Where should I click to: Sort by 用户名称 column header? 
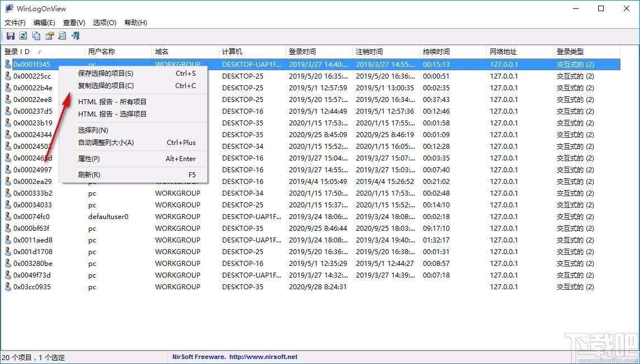118,52
